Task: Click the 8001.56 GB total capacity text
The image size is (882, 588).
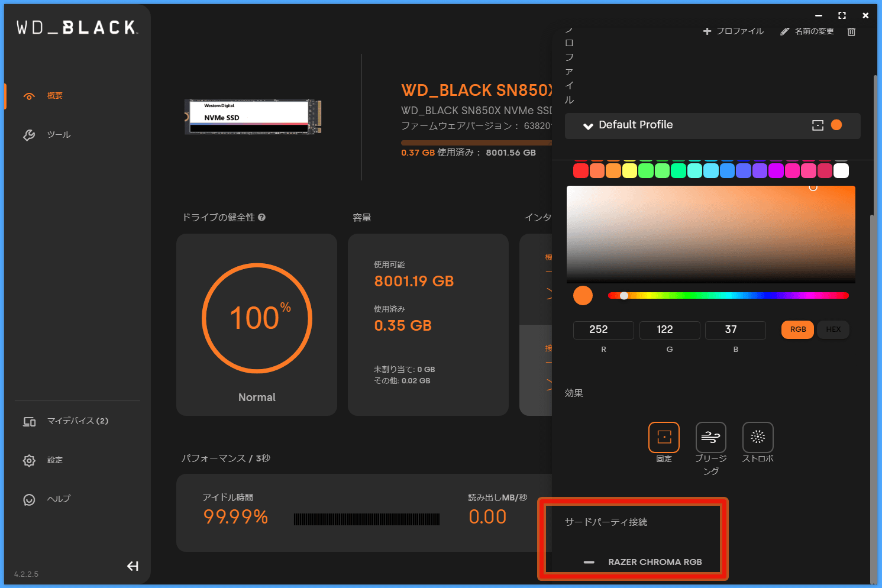Action: pyautogui.click(x=511, y=153)
